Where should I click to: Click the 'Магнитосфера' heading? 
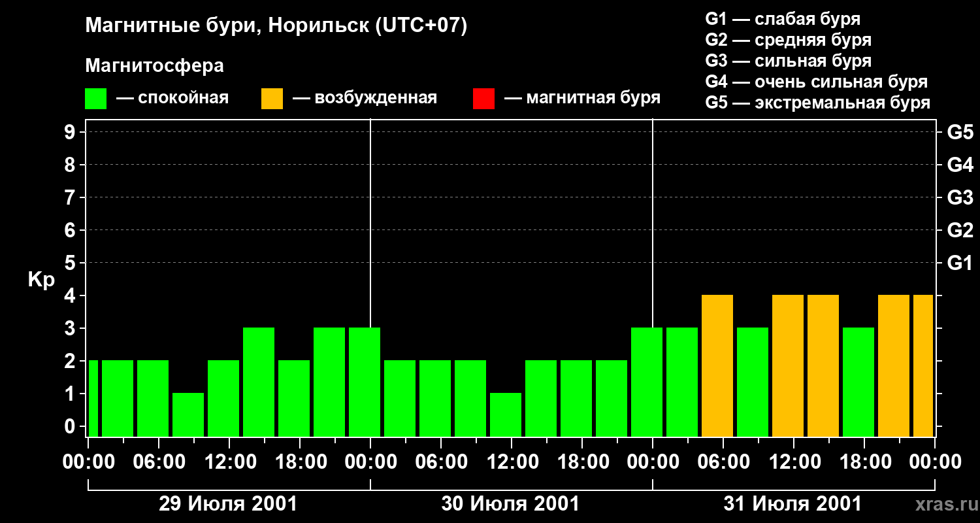tap(154, 66)
